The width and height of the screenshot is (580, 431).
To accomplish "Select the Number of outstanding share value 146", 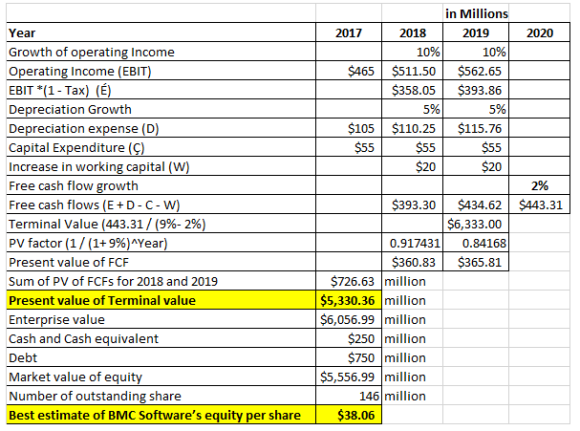I will point(348,395).
